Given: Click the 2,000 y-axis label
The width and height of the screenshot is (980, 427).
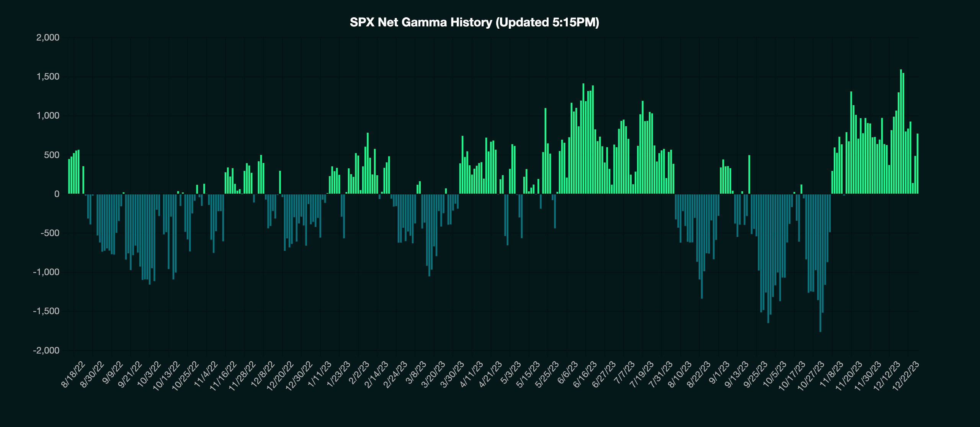Looking at the screenshot, I should tap(48, 37).
